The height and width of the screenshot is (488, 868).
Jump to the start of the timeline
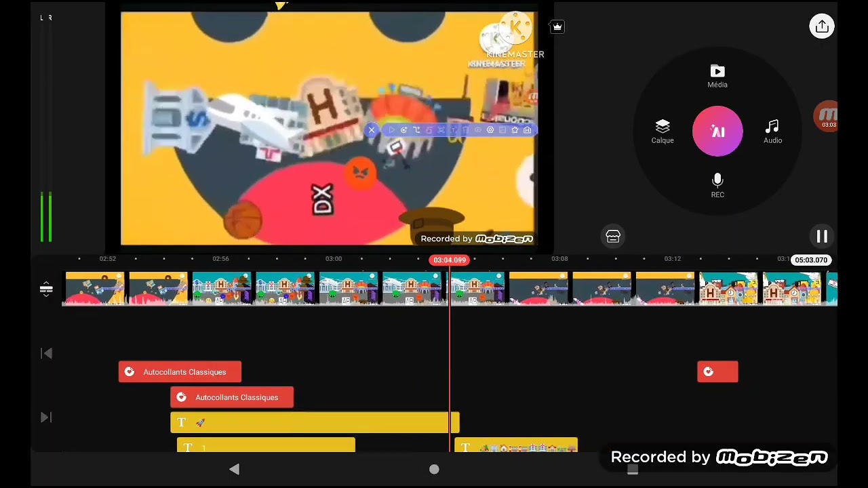tap(46, 353)
